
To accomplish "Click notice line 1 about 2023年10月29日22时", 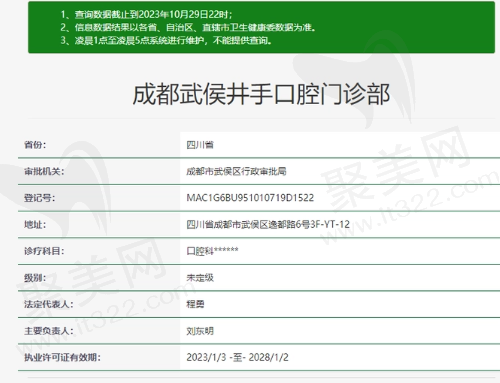I will tap(146, 14).
